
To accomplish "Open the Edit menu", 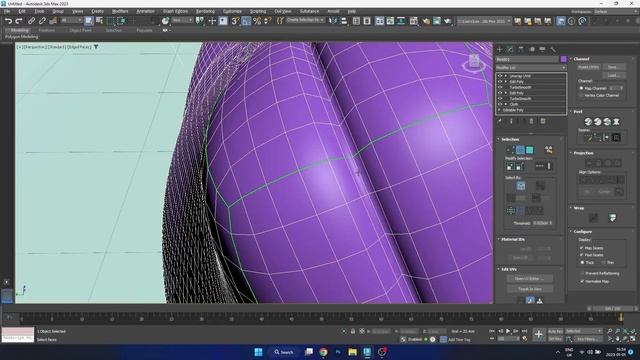I will tap(22, 11).
